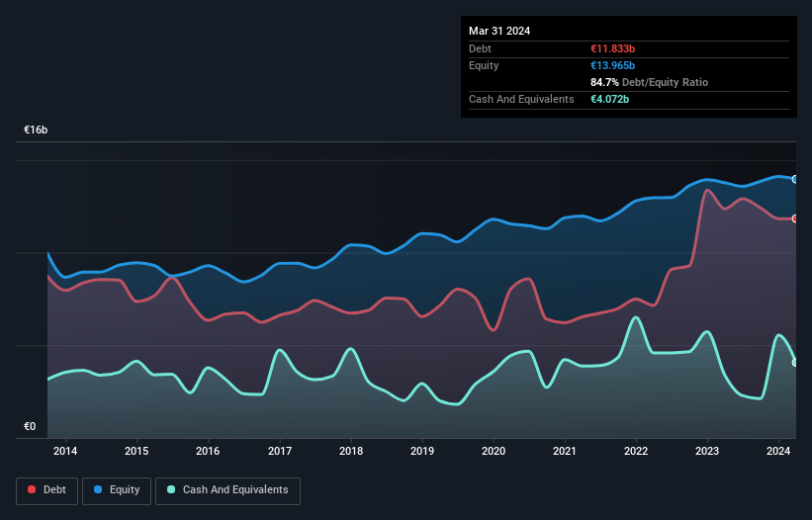Screen dimensions: 812x520
Task: Click the blue Equity endpoint marker
Action: click(x=795, y=179)
